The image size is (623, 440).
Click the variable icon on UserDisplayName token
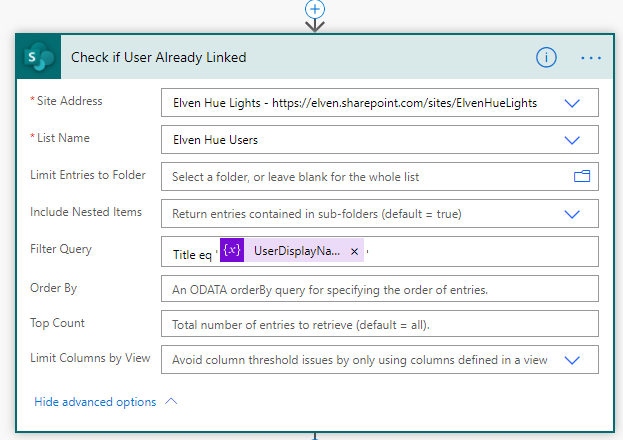(232, 250)
